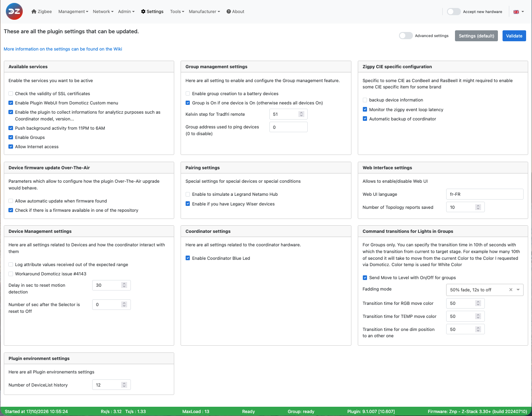Open the Network menu
Screen dimensions: 532x416
pos(103,11)
